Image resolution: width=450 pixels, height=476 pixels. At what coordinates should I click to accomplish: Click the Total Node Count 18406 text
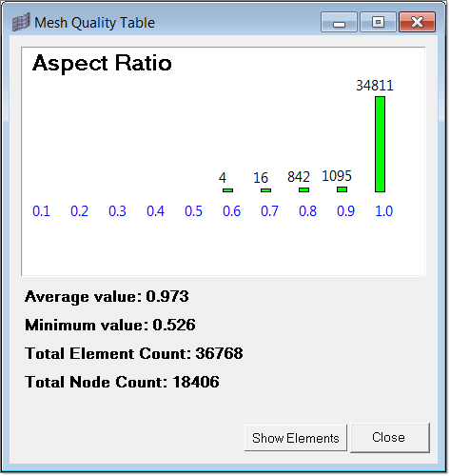(122, 382)
